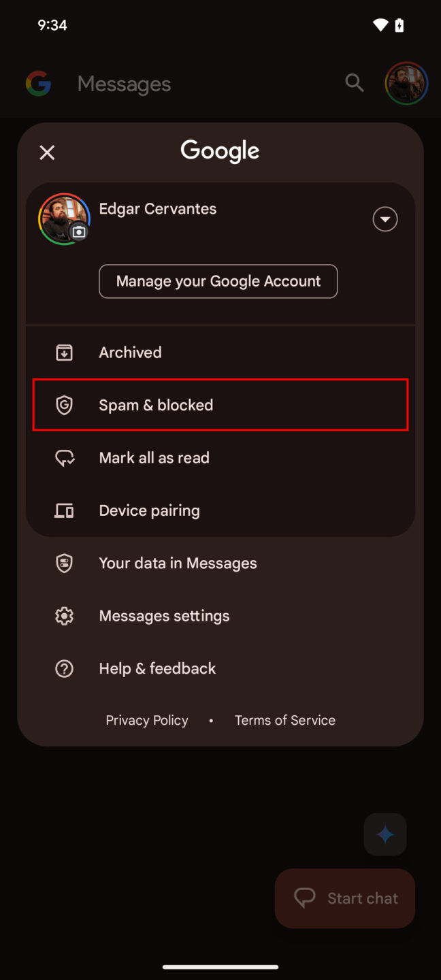Expand the account switcher chevron
This screenshot has width=441, height=980.
click(x=385, y=218)
